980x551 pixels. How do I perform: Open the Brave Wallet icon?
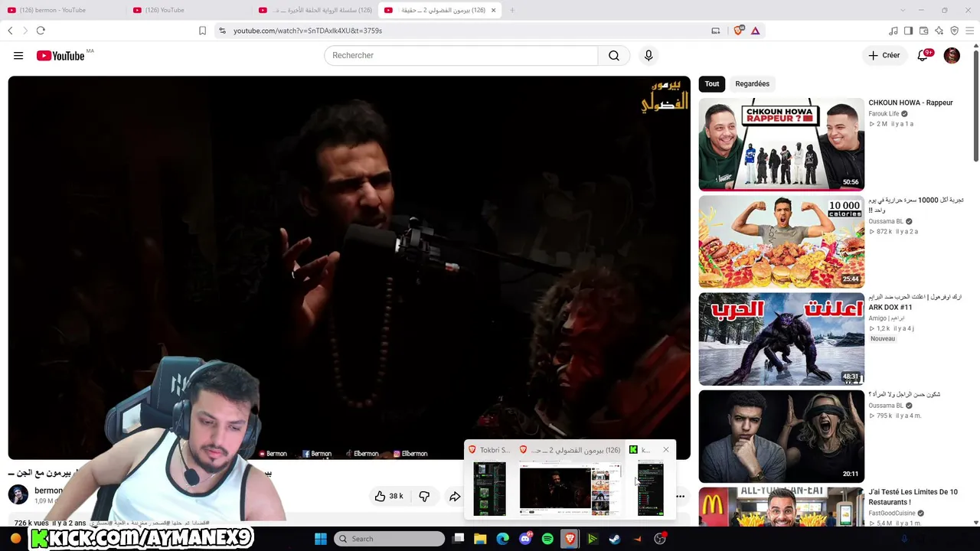[x=924, y=31]
